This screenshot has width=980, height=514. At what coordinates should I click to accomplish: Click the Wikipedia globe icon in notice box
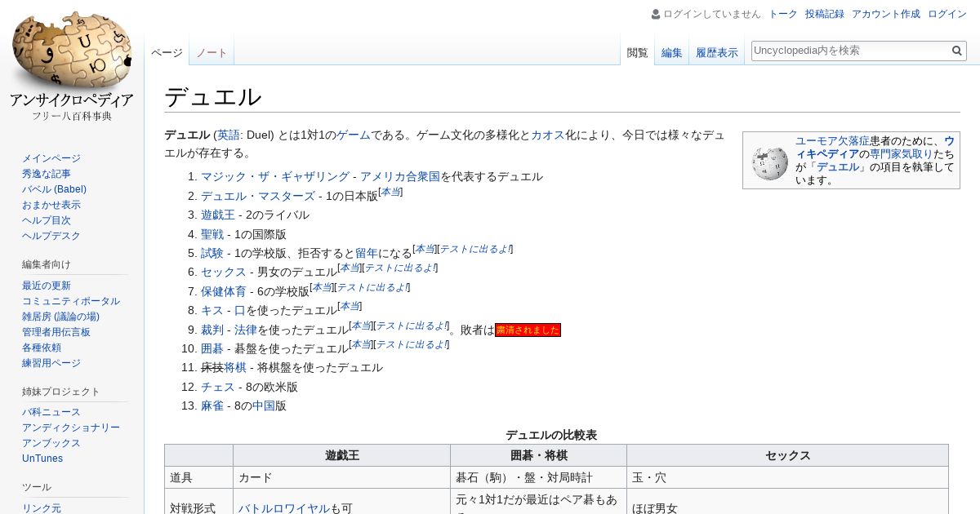pos(769,163)
